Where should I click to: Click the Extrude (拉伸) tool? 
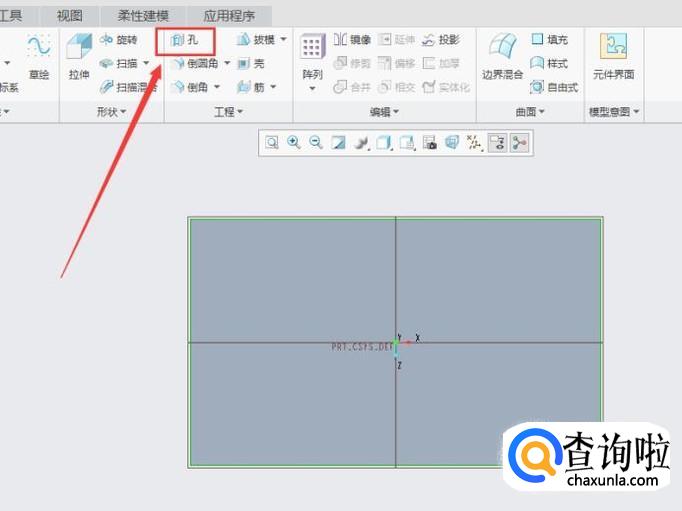[x=79, y=57]
